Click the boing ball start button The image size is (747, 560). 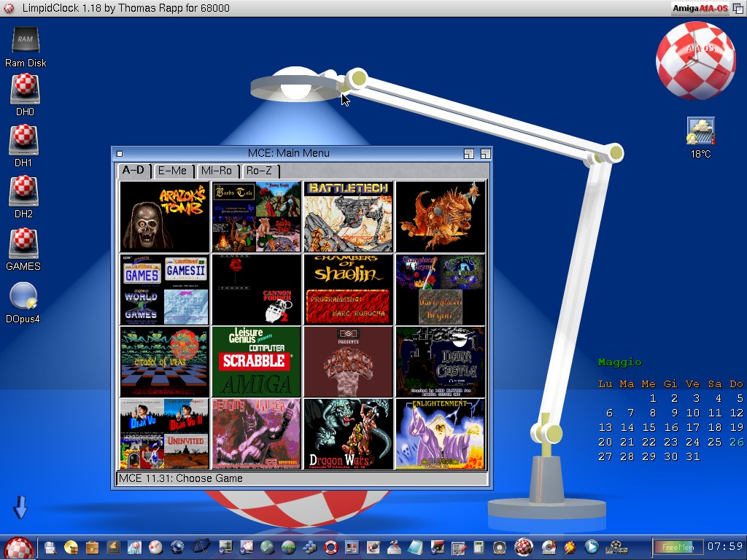[x=18, y=547]
